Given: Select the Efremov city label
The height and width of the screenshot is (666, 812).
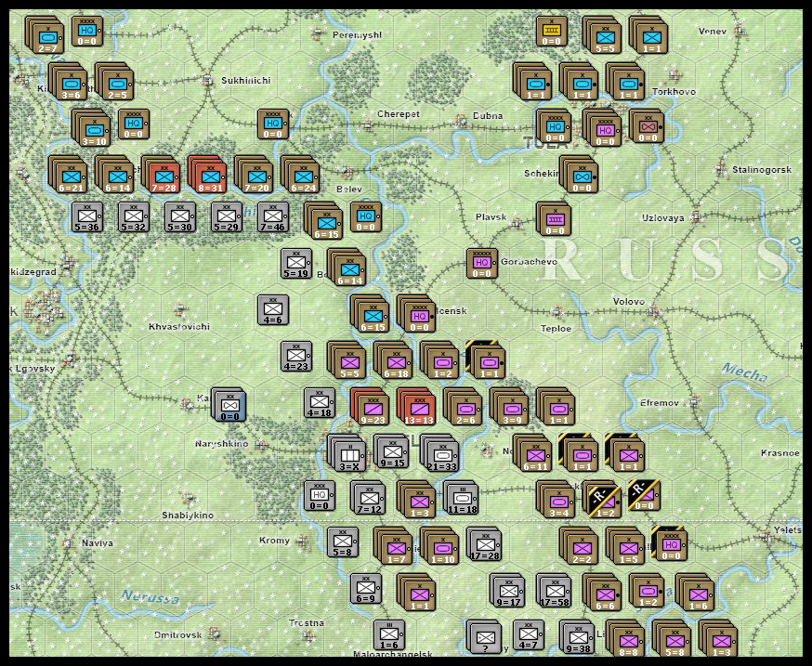Looking at the screenshot, I should click(660, 402).
